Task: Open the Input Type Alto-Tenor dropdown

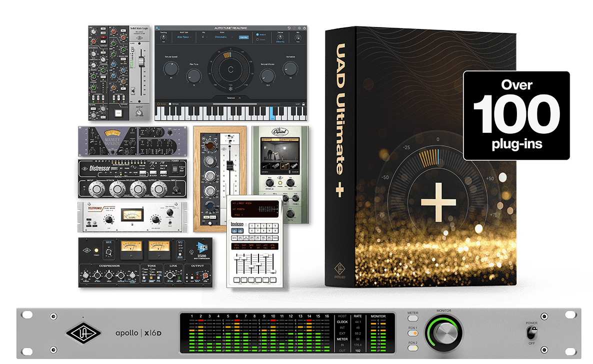Action: [184, 37]
